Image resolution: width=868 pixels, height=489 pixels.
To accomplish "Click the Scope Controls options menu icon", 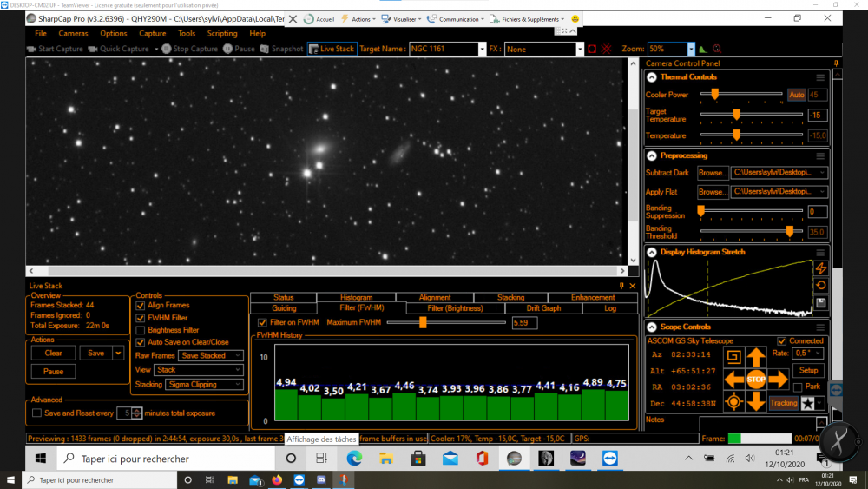I will 820,327.
